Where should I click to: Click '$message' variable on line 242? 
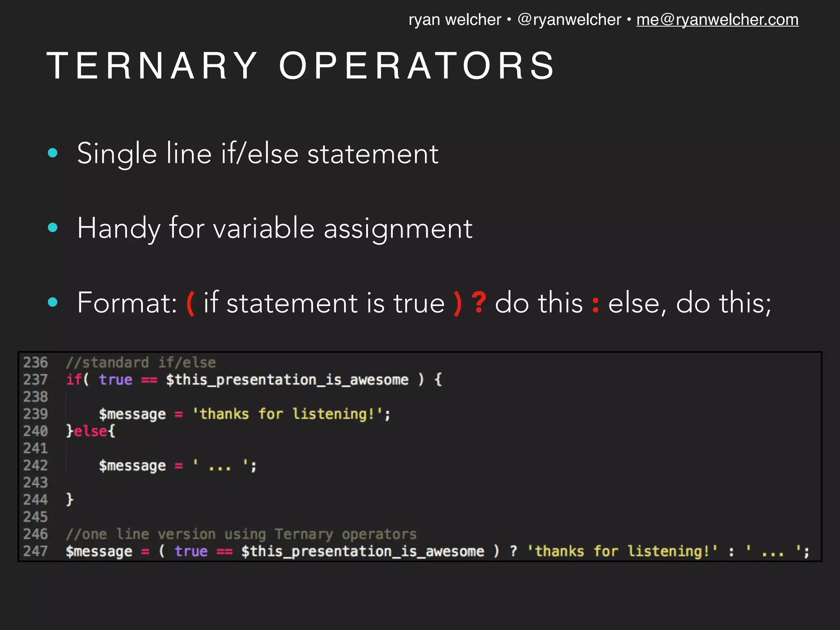(132, 466)
